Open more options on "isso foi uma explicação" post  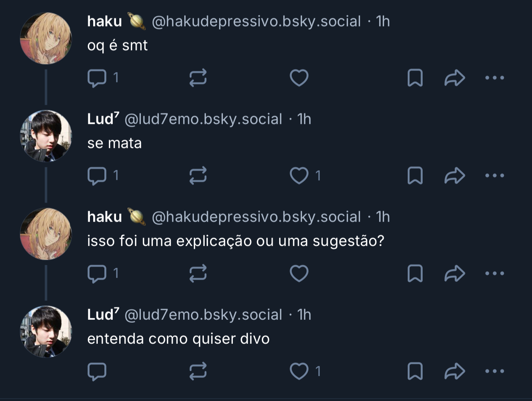494,273
